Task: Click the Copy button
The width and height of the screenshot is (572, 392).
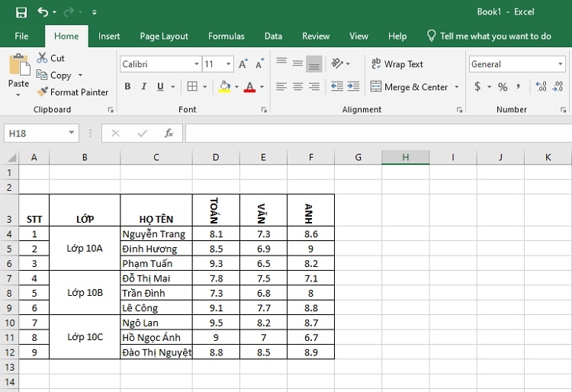Action: click(54, 75)
